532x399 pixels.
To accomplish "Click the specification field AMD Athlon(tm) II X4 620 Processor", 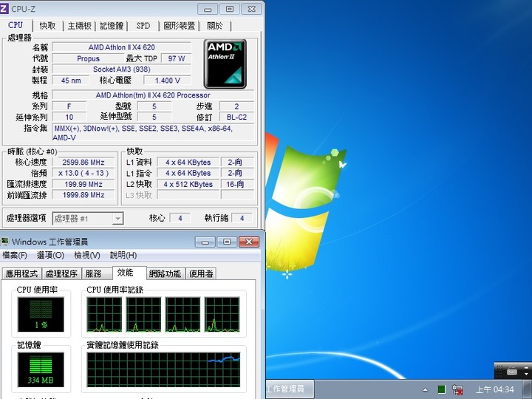I will click(153, 95).
